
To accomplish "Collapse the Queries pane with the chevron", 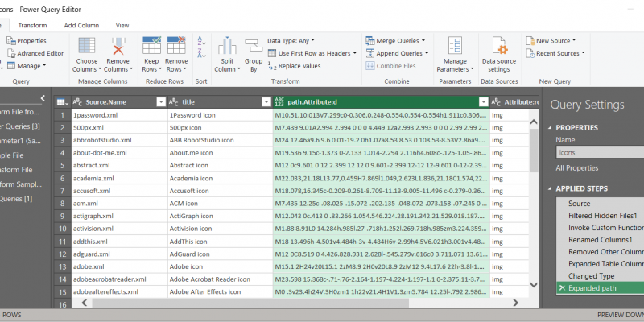I will (x=43, y=98).
